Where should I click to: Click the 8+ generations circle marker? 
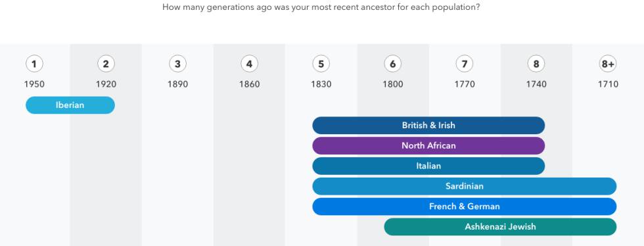pos(608,64)
